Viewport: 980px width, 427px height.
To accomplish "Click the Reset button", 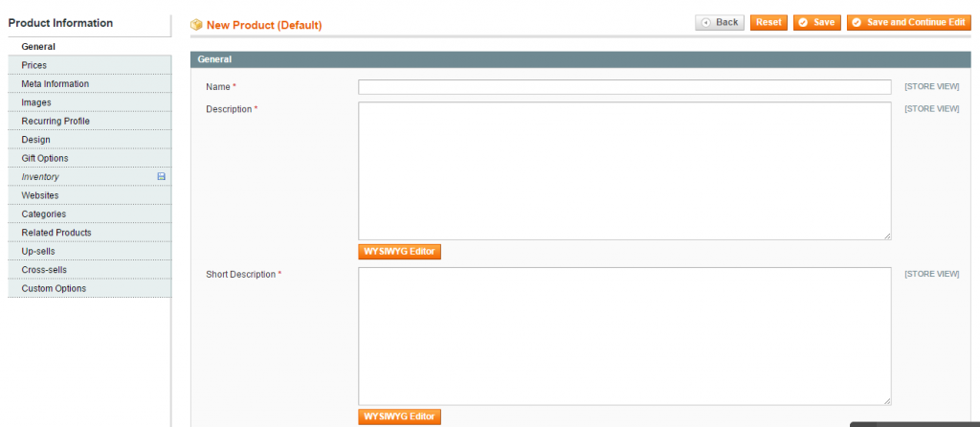I will tap(768, 23).
